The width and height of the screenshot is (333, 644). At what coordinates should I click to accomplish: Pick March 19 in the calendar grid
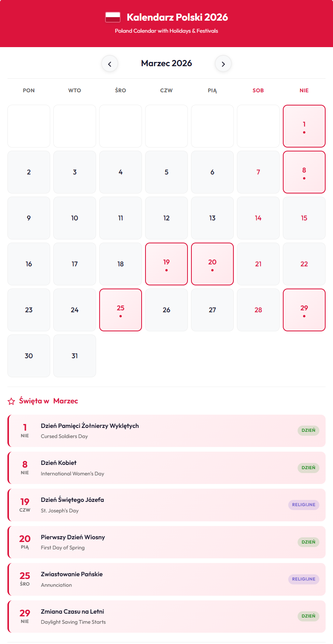point(166,264)
